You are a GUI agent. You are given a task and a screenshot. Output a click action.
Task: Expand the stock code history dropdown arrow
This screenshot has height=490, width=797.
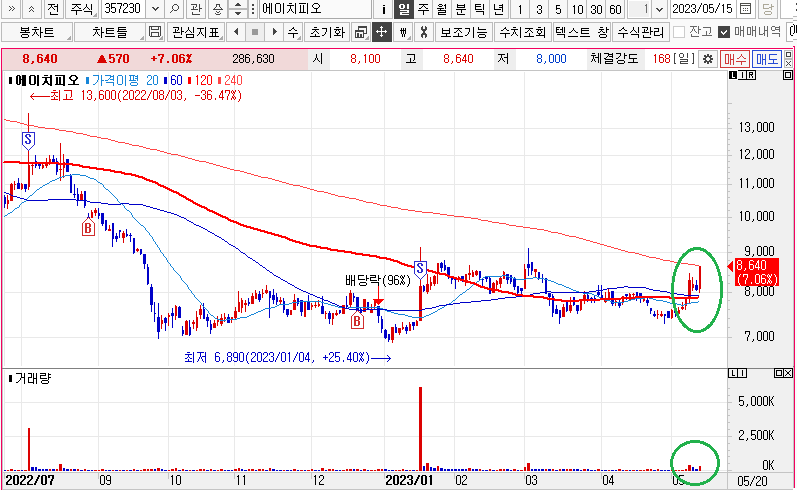click(x=156, y=9)
